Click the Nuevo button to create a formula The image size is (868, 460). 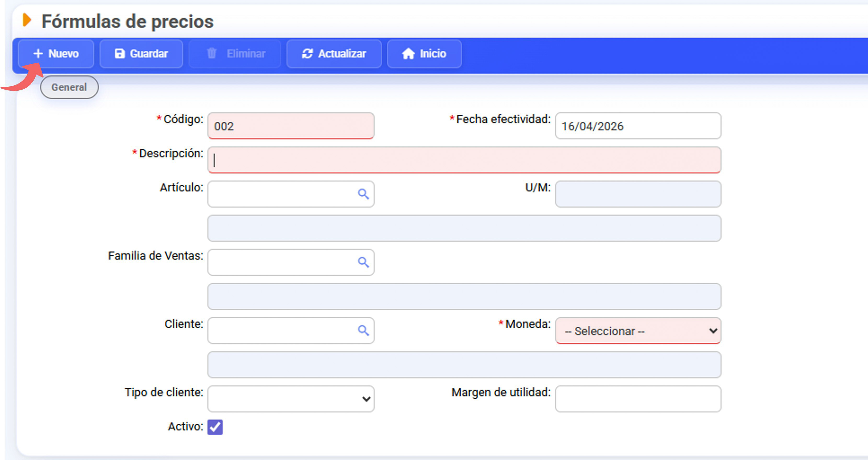[56, 54]
